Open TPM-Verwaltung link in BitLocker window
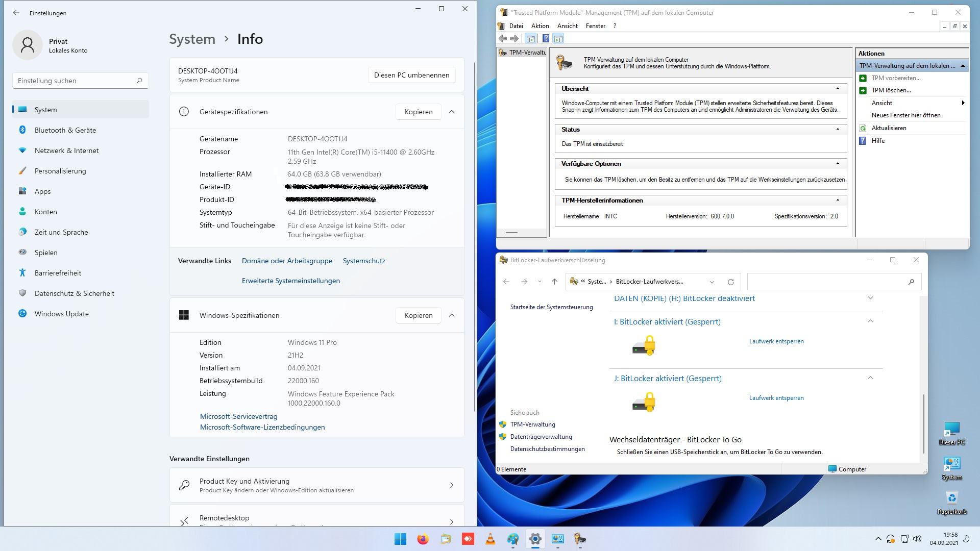 tap(532, 424)
